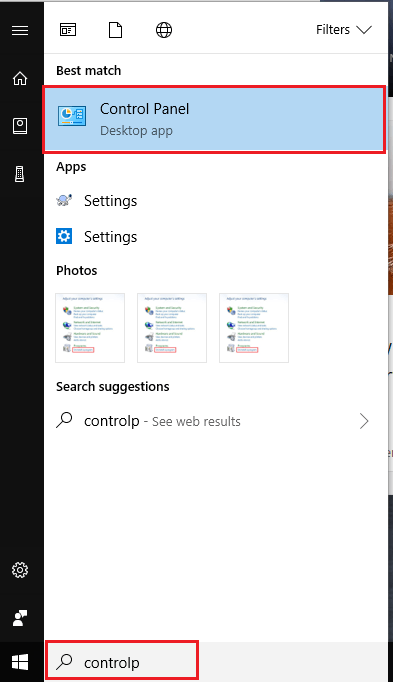Open Settings with the blue gear icon

click(214, 237)
